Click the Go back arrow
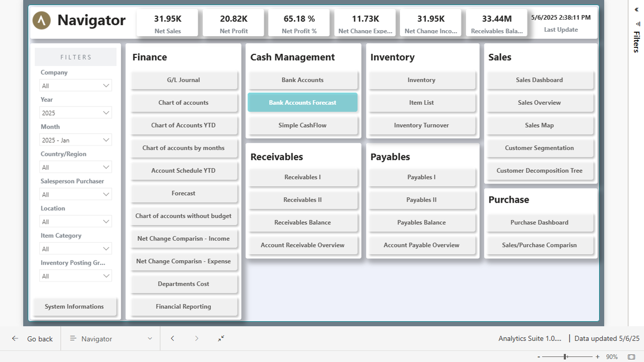 (x=15, y=339)
